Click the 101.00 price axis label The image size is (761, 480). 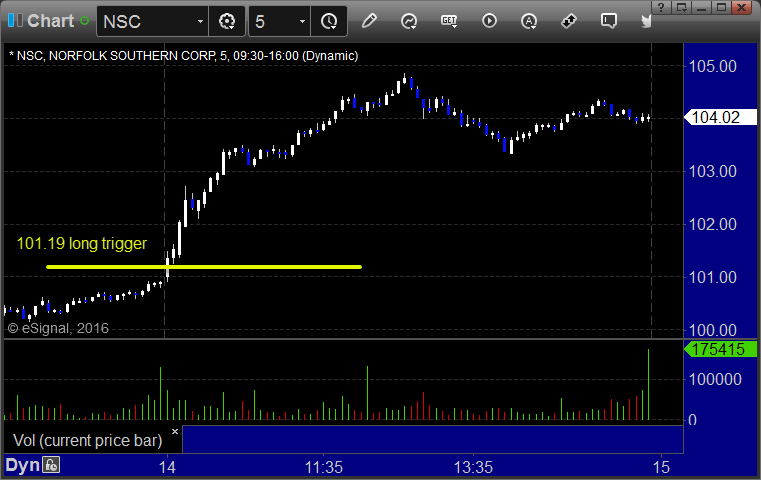pyautogui.click(x=713, y=277)
